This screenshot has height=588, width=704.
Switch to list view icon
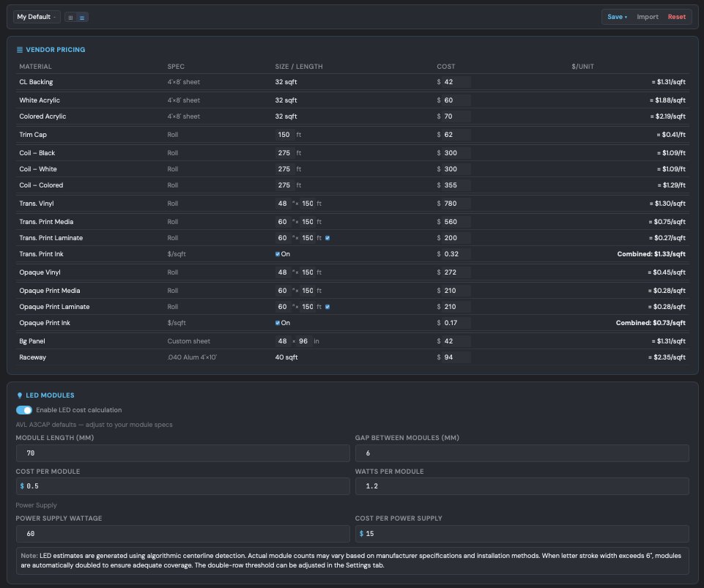[82, 17]
